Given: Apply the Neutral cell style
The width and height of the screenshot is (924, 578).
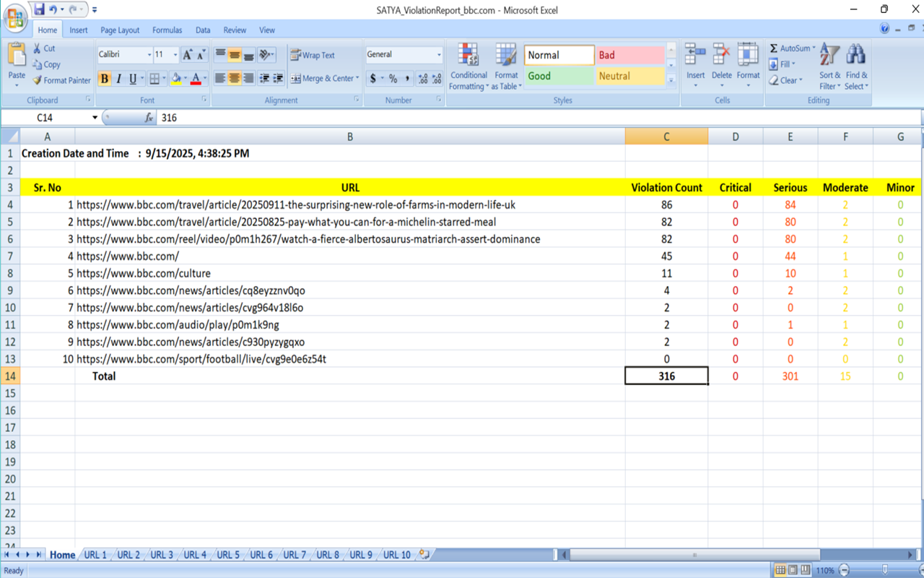Looking at the screenshot, I should point(630,76).
